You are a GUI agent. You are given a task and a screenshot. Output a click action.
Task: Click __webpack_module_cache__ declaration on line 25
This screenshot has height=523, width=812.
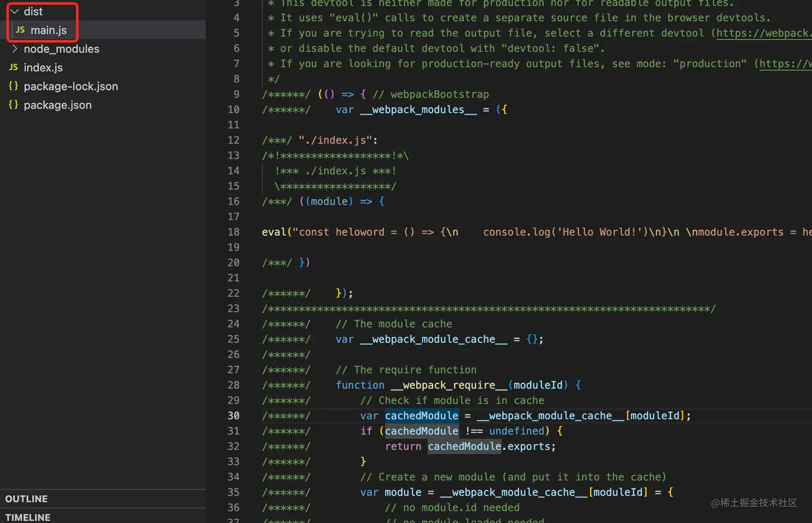point(433,339)
